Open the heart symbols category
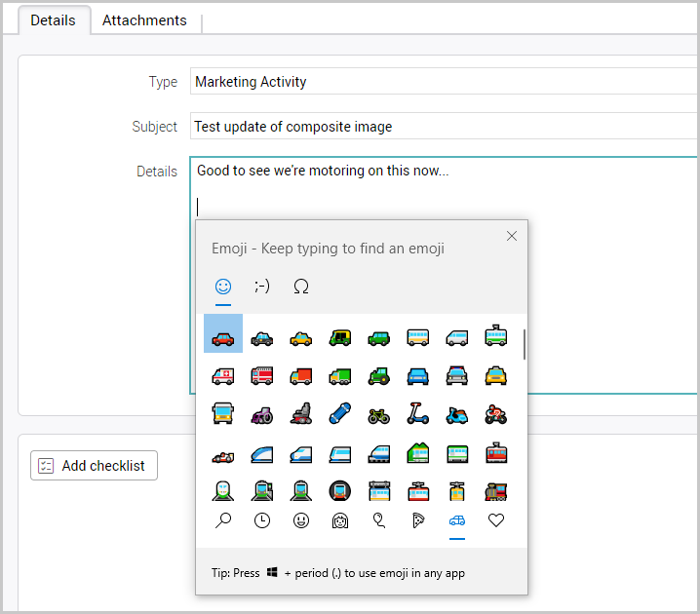The height and width of the screenshot is (614, 700). click(496, 520)
